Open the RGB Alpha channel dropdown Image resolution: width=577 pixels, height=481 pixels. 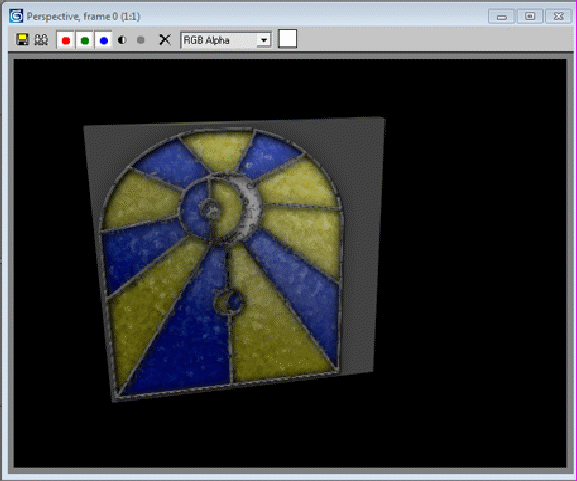[x=226, y=40]
